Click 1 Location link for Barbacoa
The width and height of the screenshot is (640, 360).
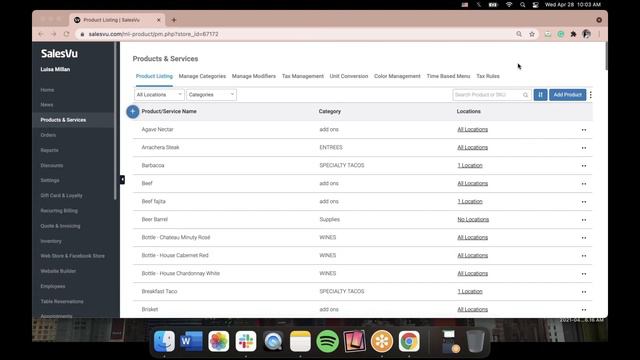pyautogui.click(x=470, y=165)
